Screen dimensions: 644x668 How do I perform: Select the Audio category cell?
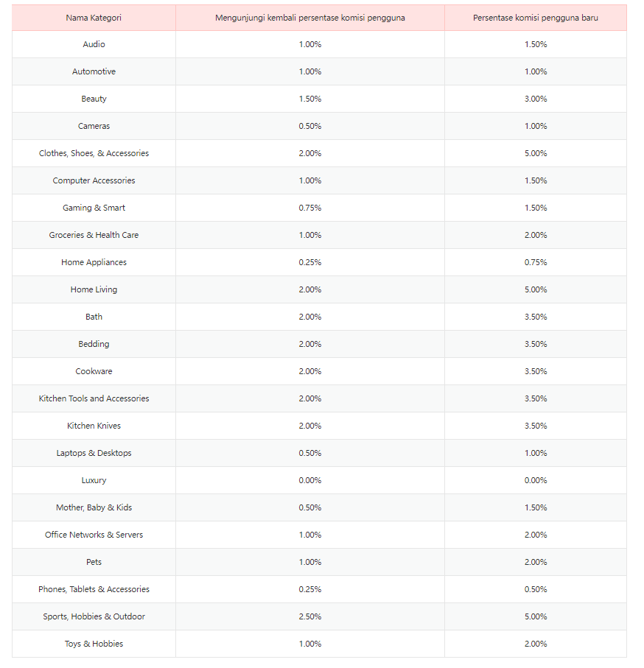coord(94,45)
